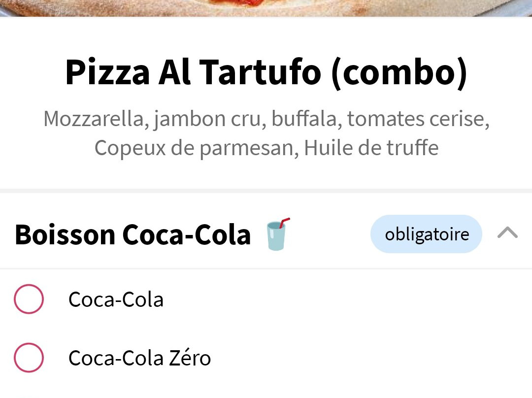The height and width of the screenshot is (398, 532).
Task: Click the gray divider below the description
Action: tap(266, 191)
